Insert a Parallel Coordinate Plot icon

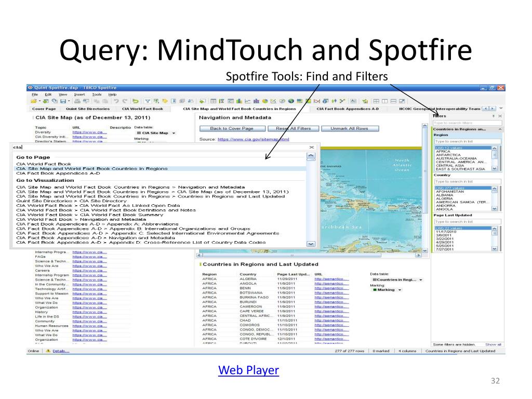(317, 101)
